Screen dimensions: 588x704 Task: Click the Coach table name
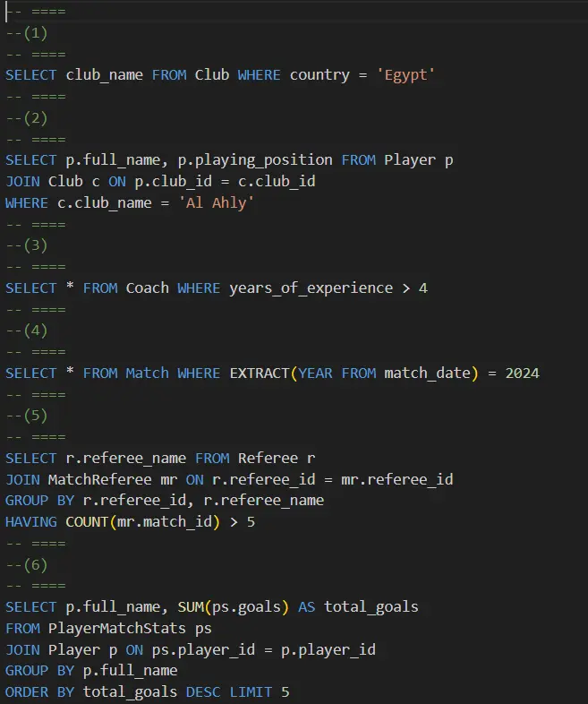(147, 288)
